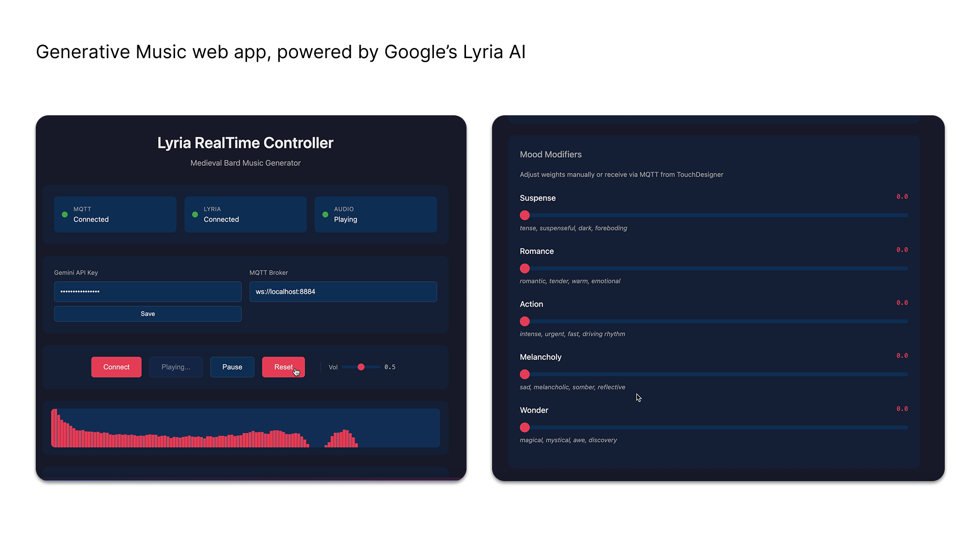Click the Audio Playing status card
The width and height of the screenshot is (980, 551).
coord(376,215)
